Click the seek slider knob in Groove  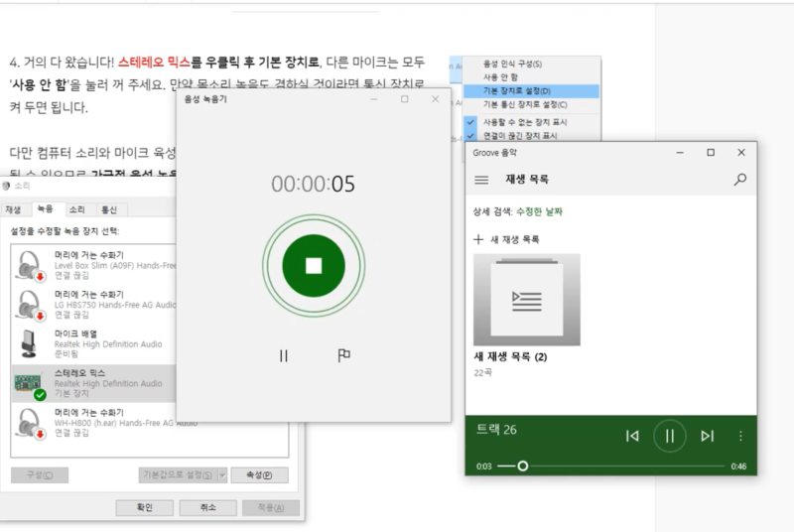523,466
